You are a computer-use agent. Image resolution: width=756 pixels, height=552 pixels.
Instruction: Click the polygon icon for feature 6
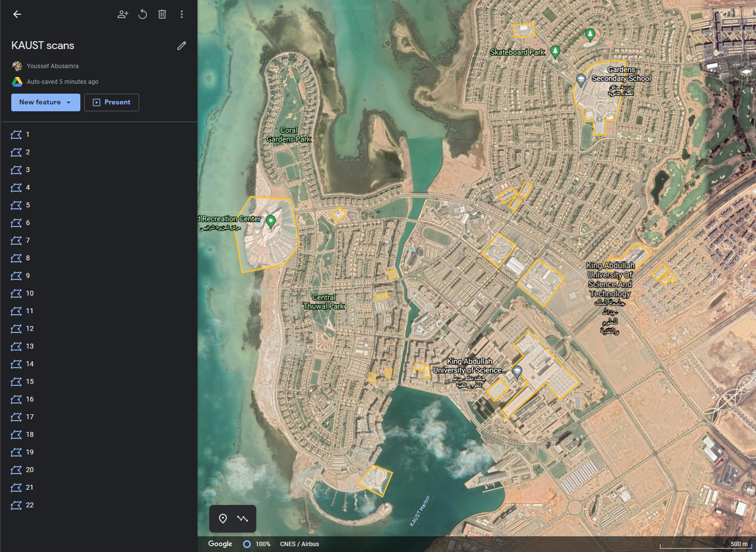click(16, 223)
